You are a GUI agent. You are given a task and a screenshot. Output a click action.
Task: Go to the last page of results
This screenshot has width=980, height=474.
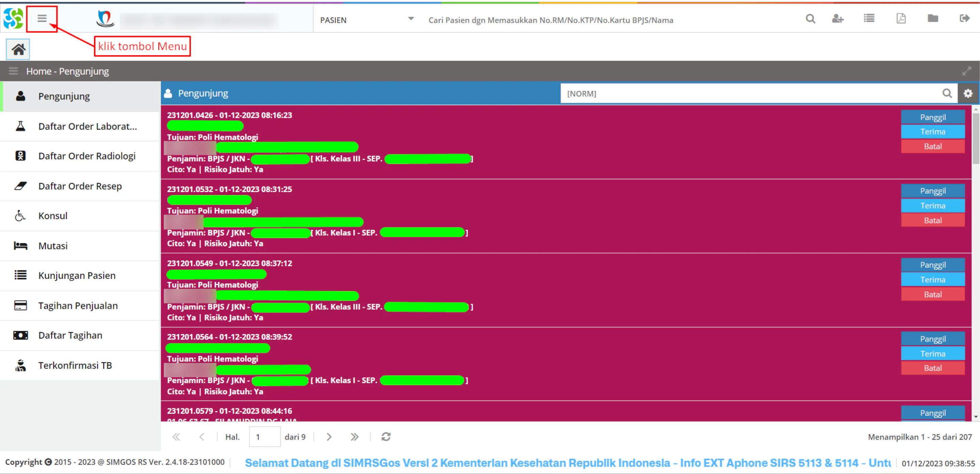tap(354, 437)
